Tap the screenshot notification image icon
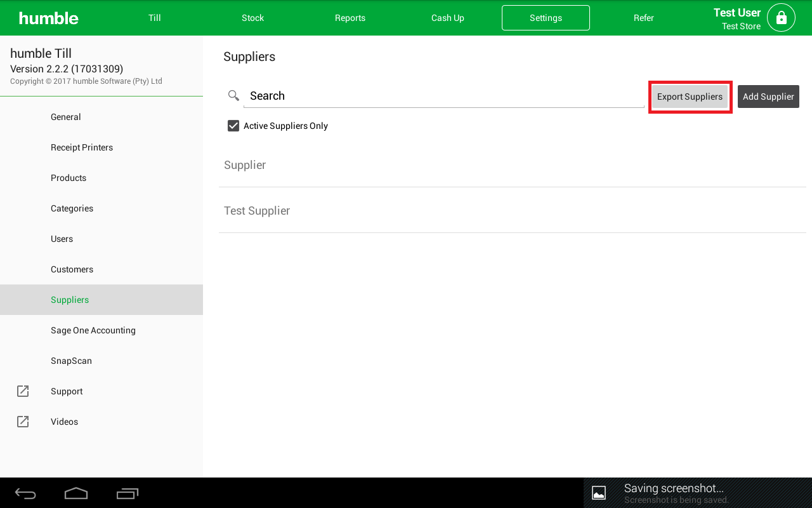This screenshot has width=812, height=508. (x=598, y=493)
